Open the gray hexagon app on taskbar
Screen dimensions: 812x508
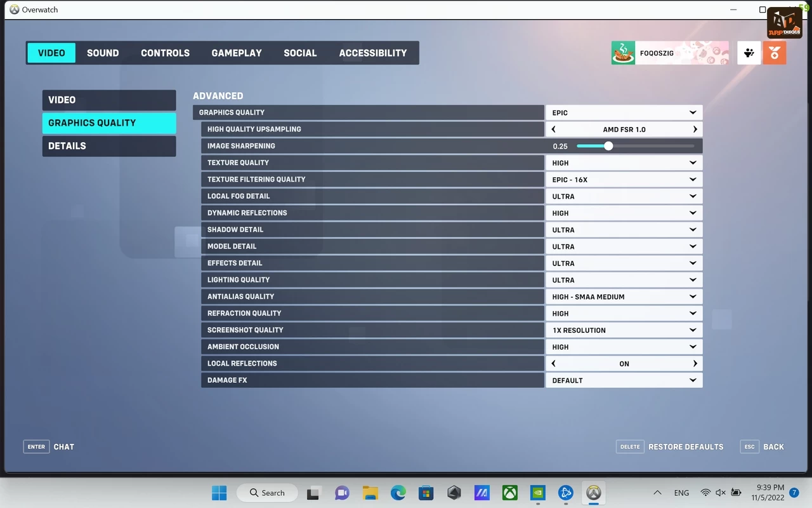(454, 493)
